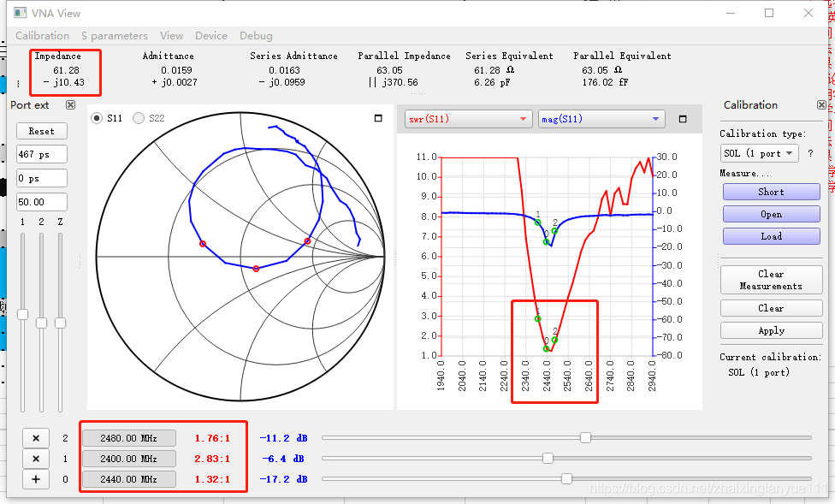The image size is (835, 504).
Task: Click the Admittance 0.0159 value
Action: point(176,70)
